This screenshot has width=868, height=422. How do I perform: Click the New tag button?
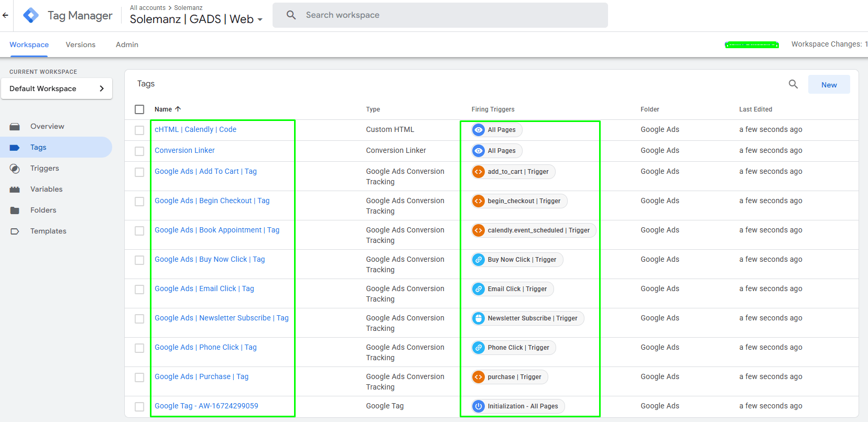829,85
